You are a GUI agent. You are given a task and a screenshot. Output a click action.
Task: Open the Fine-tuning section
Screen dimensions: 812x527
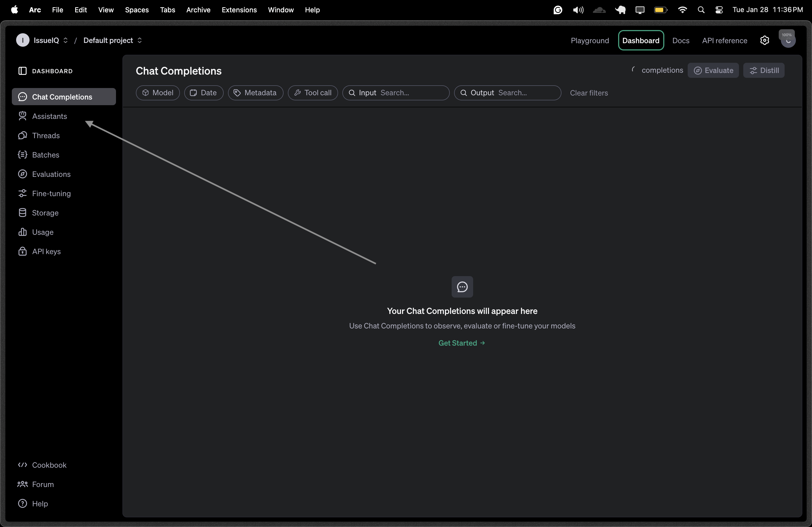coord(51,194)
